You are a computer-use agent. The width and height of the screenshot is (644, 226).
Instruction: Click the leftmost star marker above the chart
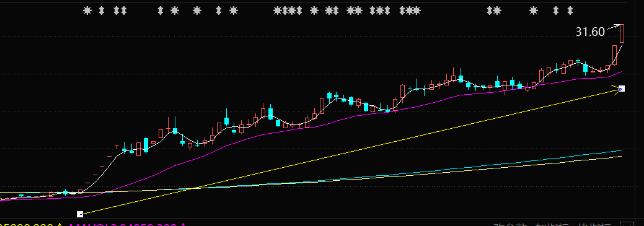tap(87, 11)
